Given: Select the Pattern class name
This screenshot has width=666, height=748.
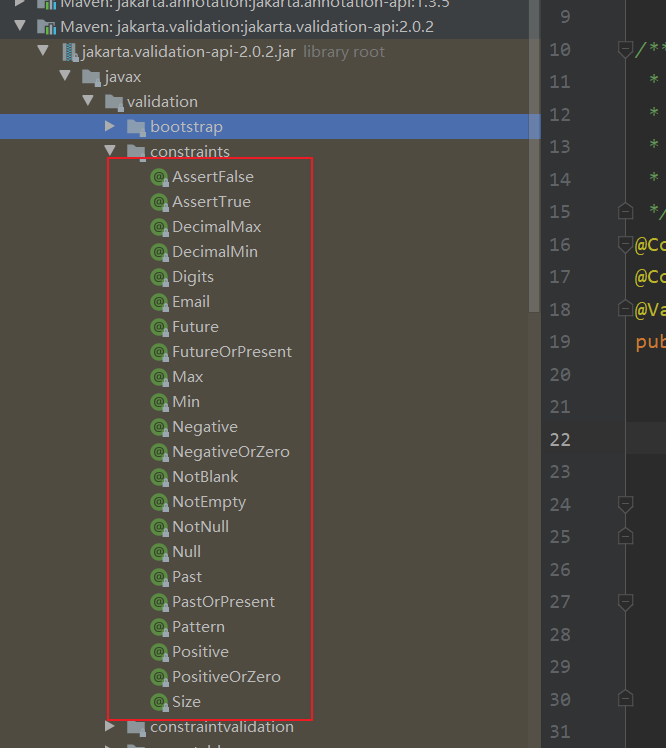Looking at the screenshot, I should pos(198,627).
